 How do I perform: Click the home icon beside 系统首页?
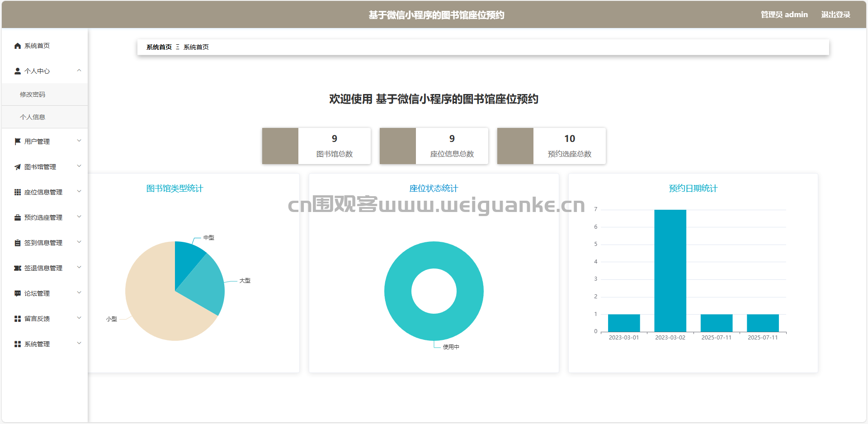(18, 46)
